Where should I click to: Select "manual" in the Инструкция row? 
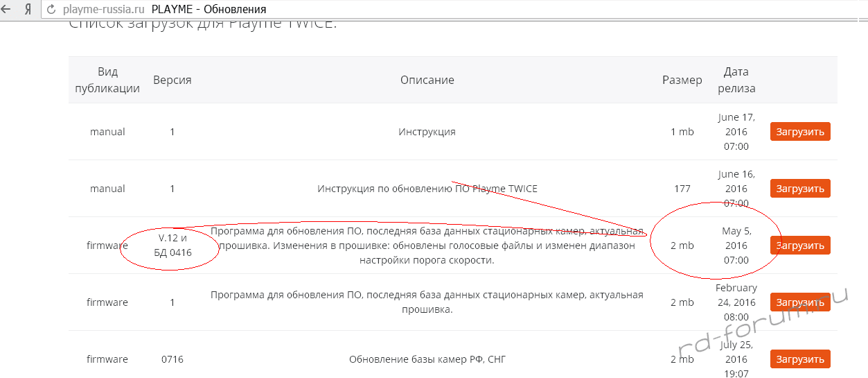[107, 132]
